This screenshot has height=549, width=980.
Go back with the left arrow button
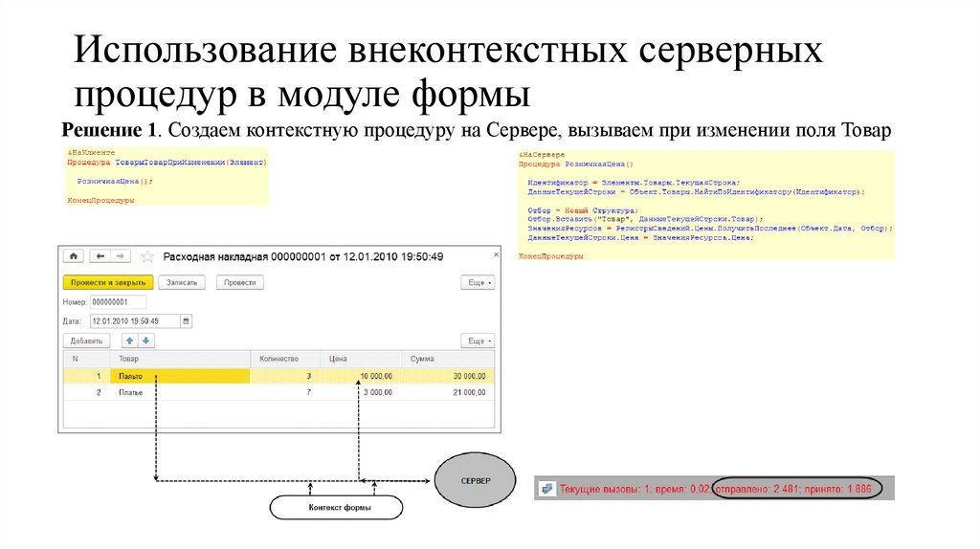[x=100, y=256]
